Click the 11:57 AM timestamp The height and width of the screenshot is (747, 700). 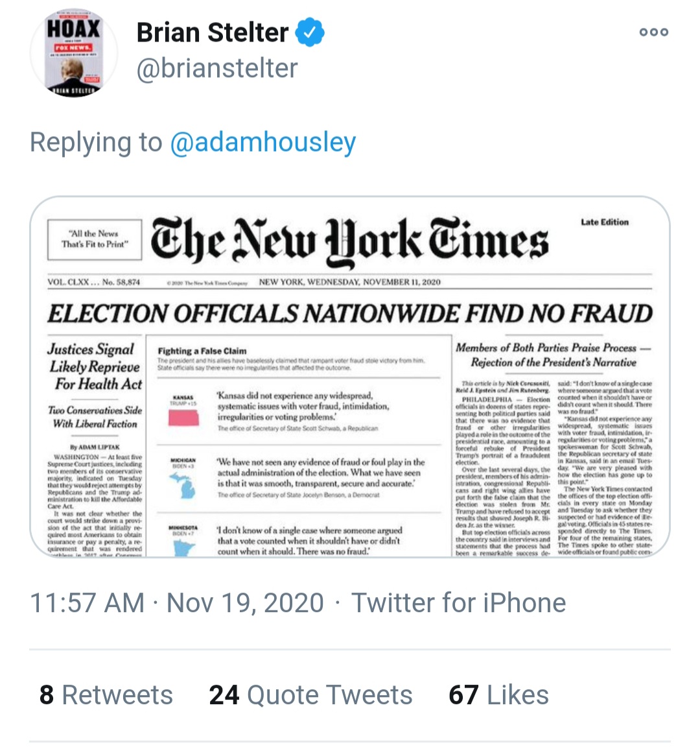(x=87, y=602)
